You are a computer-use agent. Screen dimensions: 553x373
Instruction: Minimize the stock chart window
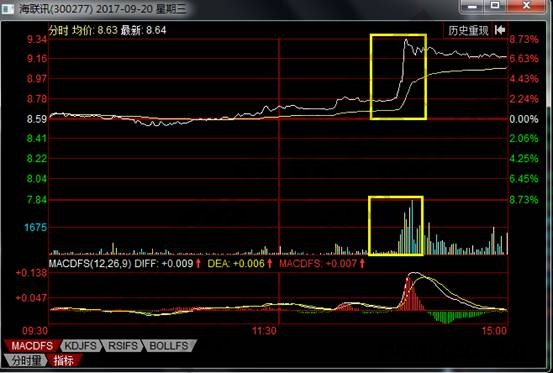pos(473,6)
